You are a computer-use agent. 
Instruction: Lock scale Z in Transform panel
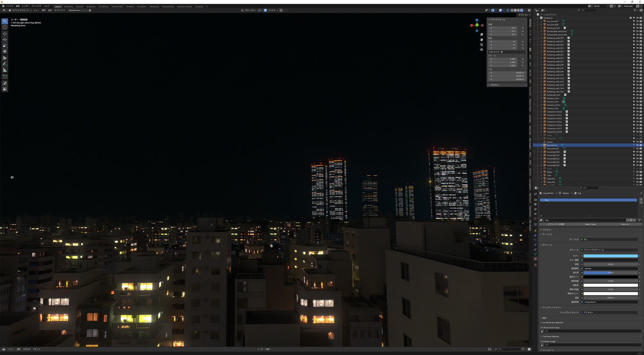[x=523, y=66]
